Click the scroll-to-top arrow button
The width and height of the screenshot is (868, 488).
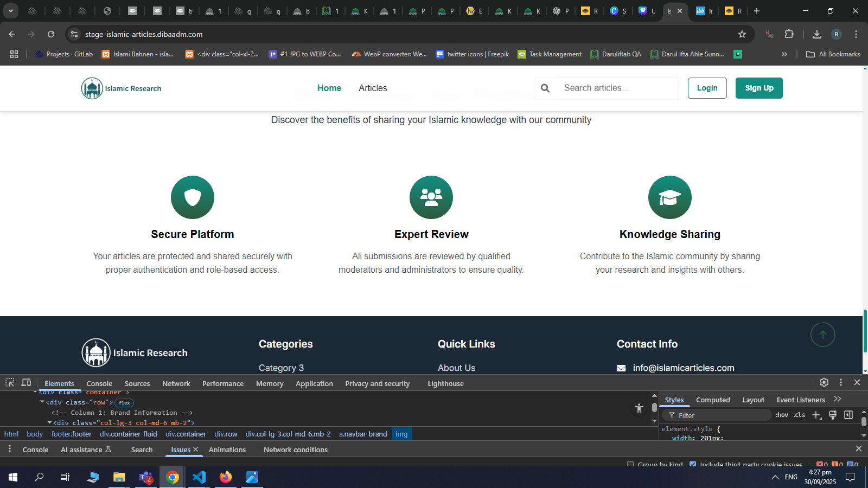pos(822,335)
